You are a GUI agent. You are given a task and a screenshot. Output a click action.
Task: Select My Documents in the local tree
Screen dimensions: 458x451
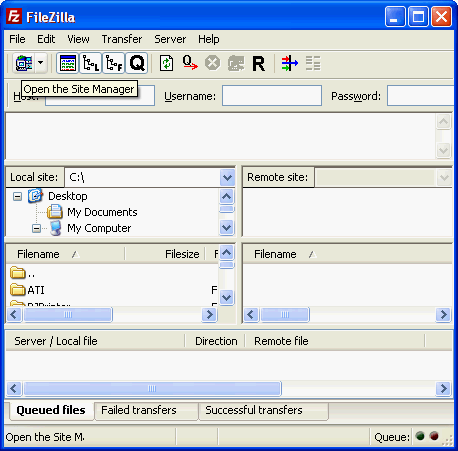102,212
